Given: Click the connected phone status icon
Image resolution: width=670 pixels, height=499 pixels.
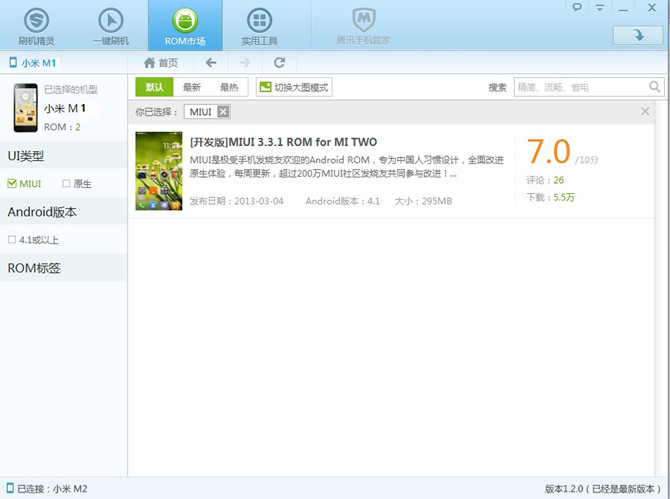Looking at the screenshot, I should point(10,488).
